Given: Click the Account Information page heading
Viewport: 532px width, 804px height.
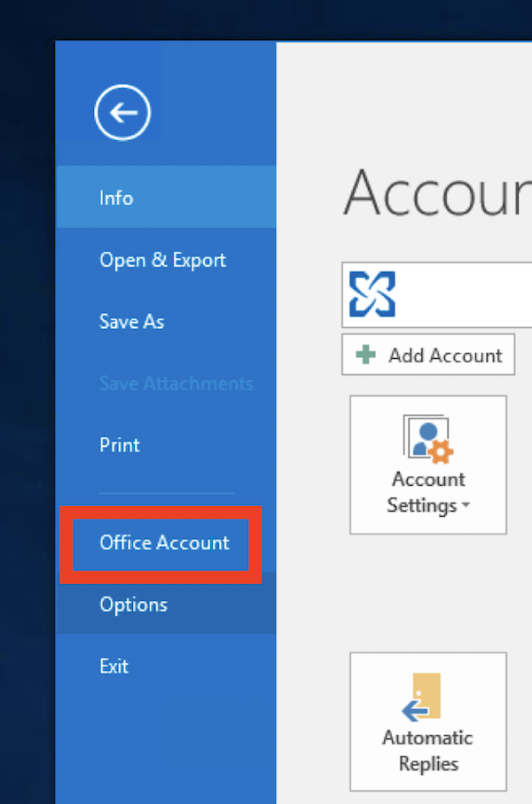Looking at the screenshot, I should pyautogui.click(x=436, y=192).
